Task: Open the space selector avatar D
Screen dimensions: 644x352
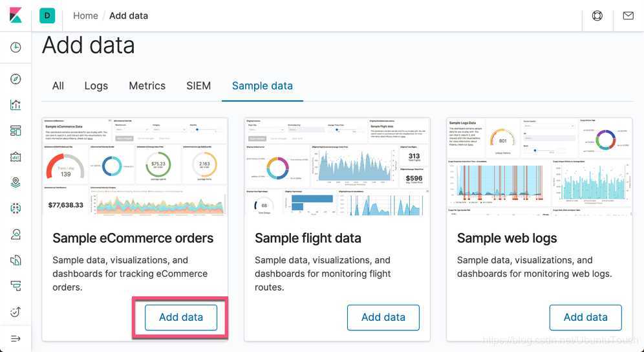Action: tap(47, 16)
